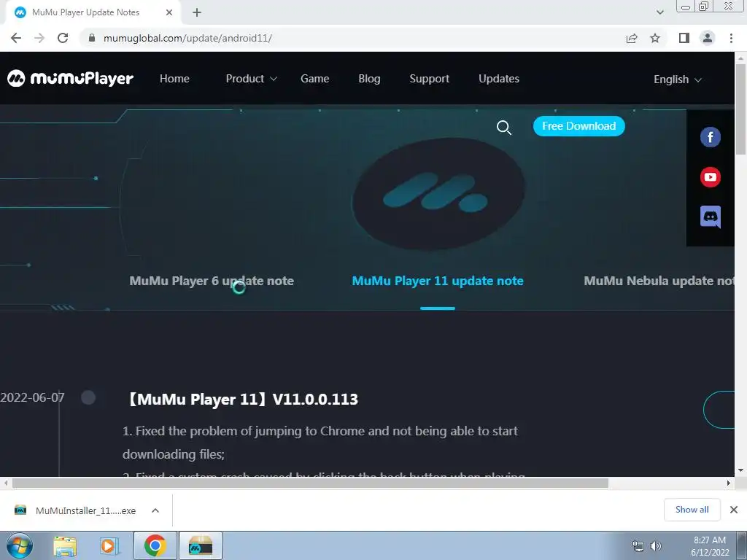The width and height of the screenshot is (747, 560).
Task: Click the browser forward arrow
Action: point(39,38)
